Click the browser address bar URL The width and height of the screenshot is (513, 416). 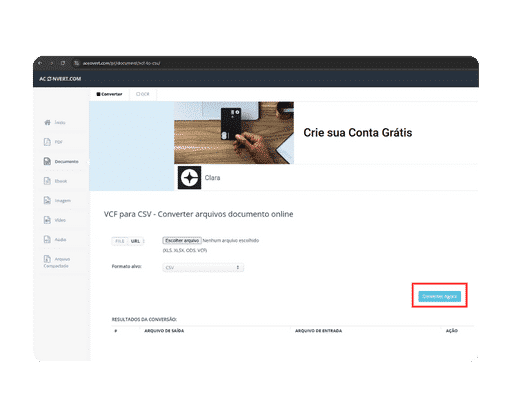[121, 63]
